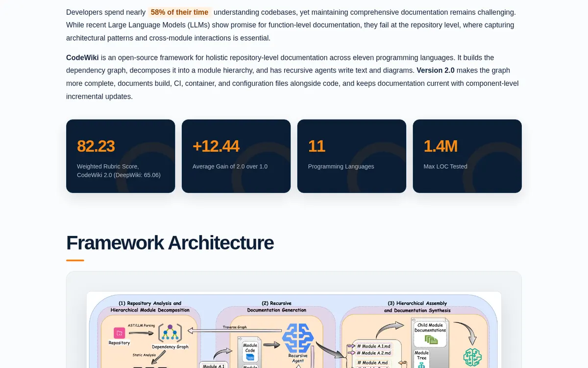Click the 1.4M Max LOC Tested card

tap(467, 156)
